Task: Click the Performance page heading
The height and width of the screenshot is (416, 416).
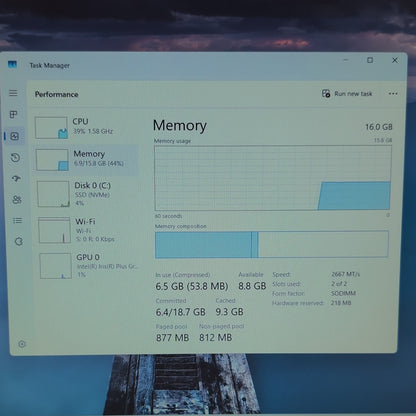Action: (x=57, y=94)
